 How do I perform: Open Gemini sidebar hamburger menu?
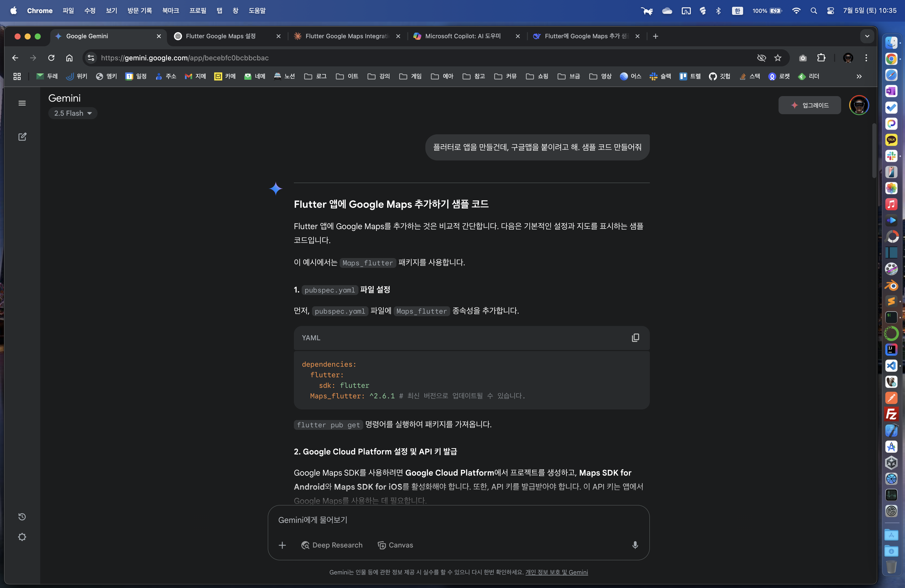coord(22,103)
